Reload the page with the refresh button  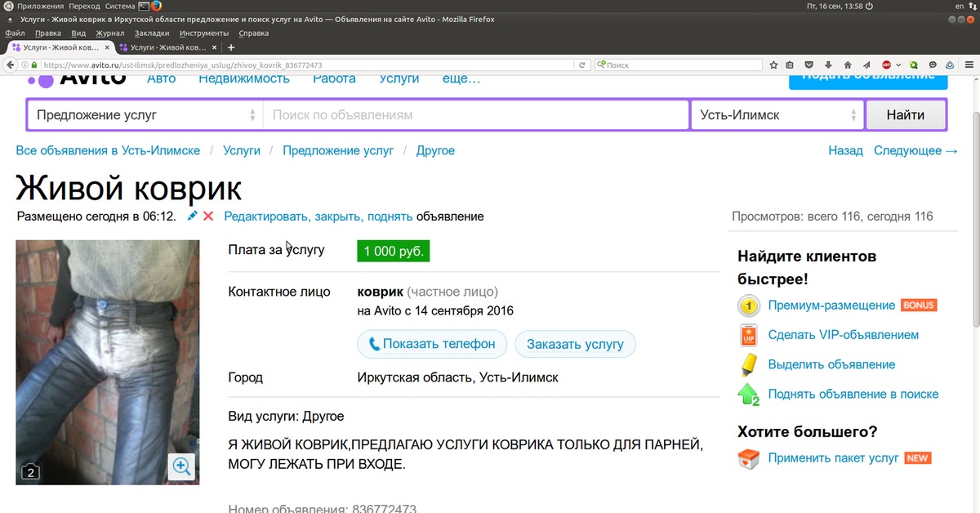[582, 65]
